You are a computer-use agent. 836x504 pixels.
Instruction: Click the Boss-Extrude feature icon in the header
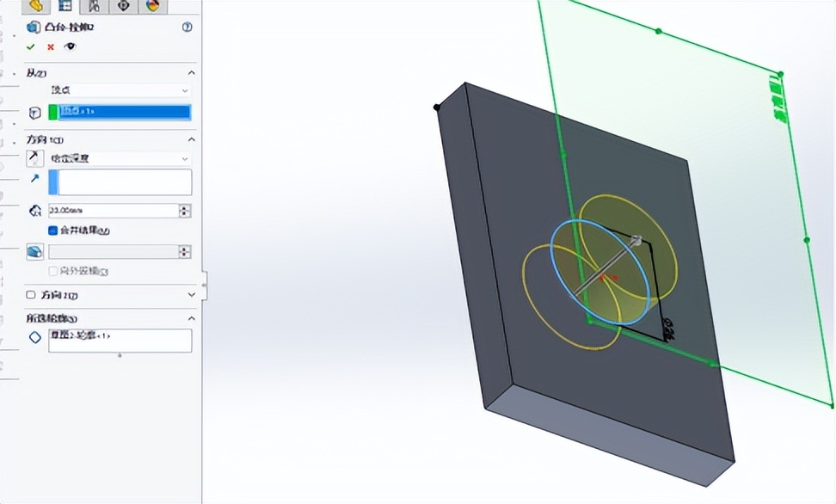pyautogui.click(x=34, y=27)
